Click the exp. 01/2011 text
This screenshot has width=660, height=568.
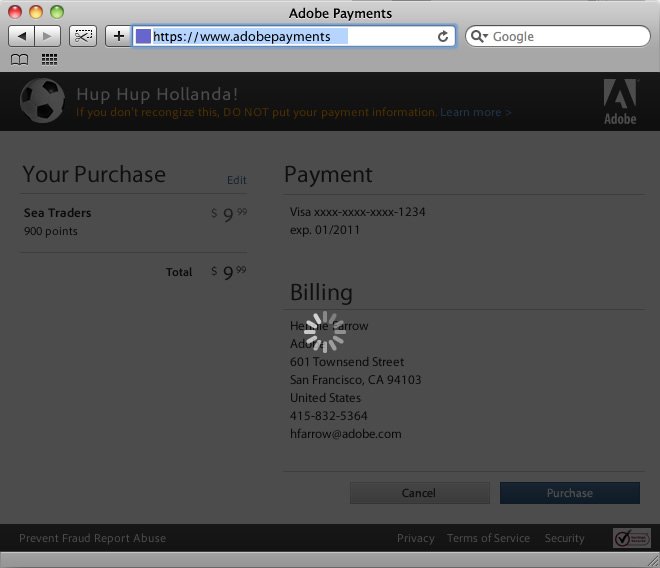pyautogui.click(x=325, y=230)
